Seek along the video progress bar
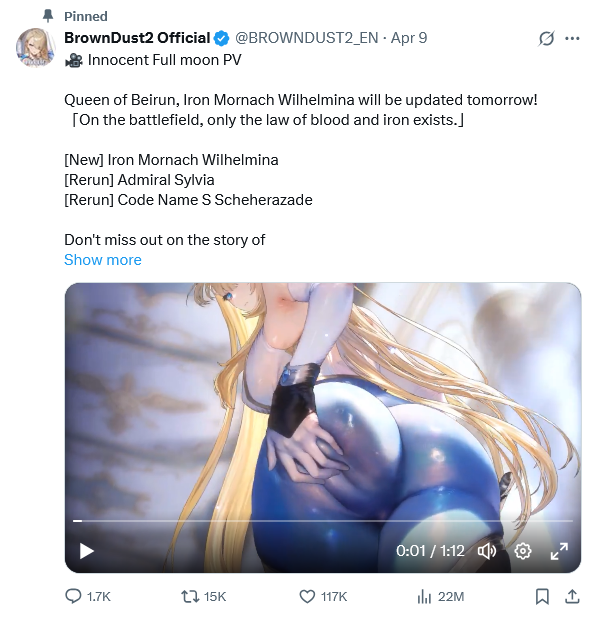Viewport: 598px width, 618px height. (322, 521)
